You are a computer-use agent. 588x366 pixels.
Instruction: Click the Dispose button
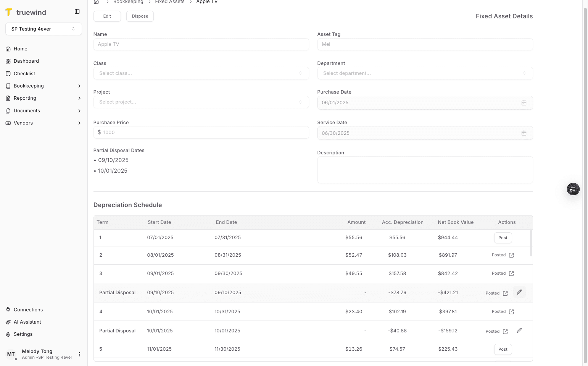140,16
